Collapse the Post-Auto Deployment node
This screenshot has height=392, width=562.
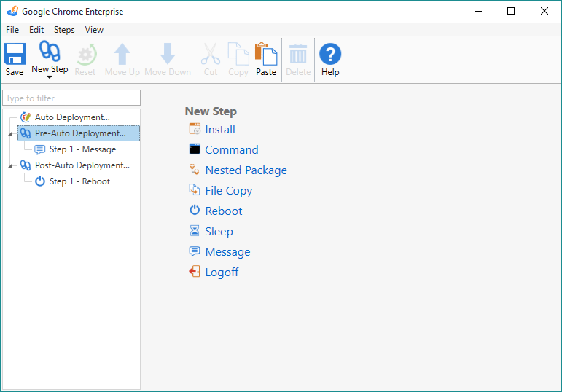tap(10, 165)
